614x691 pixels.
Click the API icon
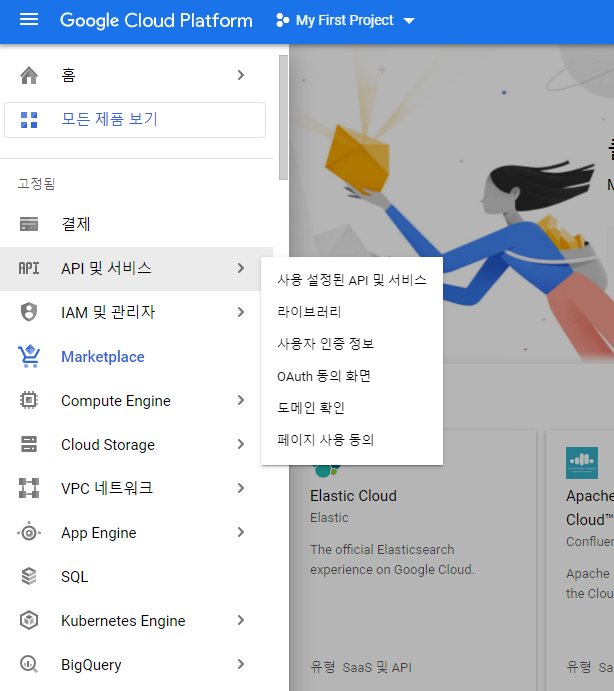[29, 268]
